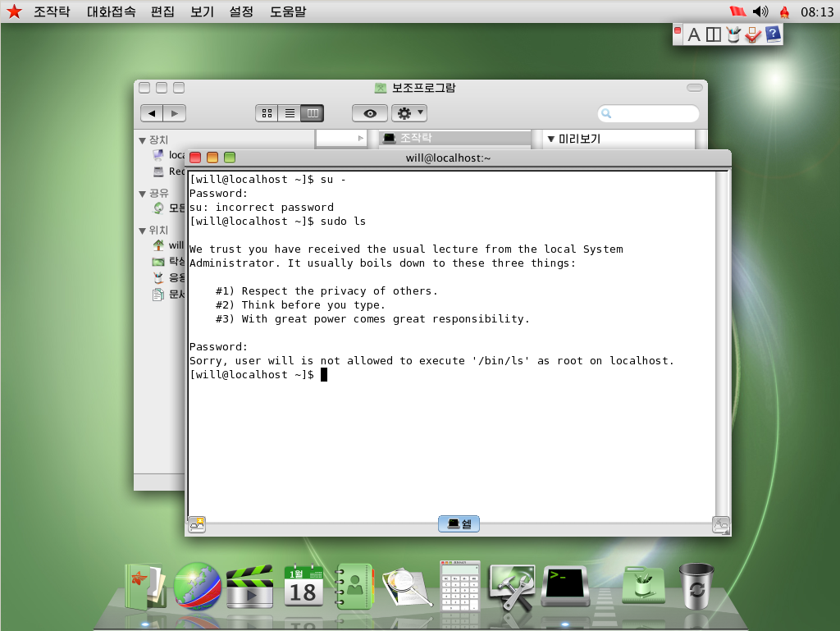
Task: Open the trash can in the dock
Action: point(696,585)
